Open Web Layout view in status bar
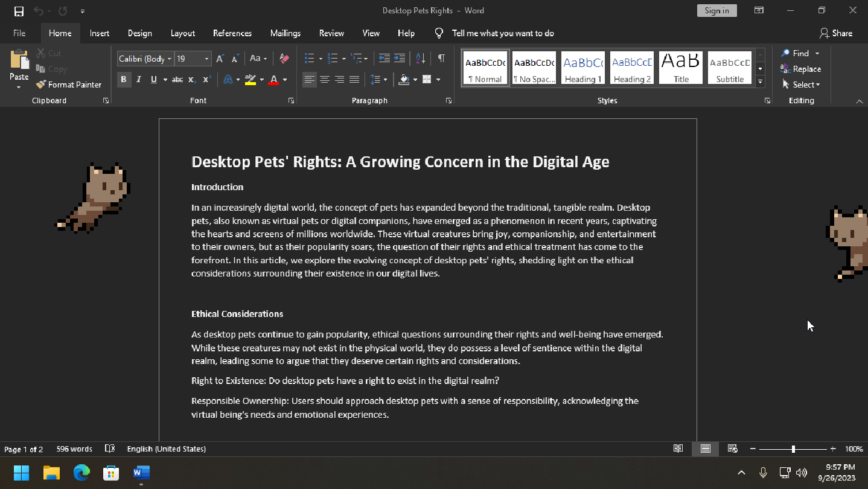This screenshot has width=868, height=489. (732, 449)
